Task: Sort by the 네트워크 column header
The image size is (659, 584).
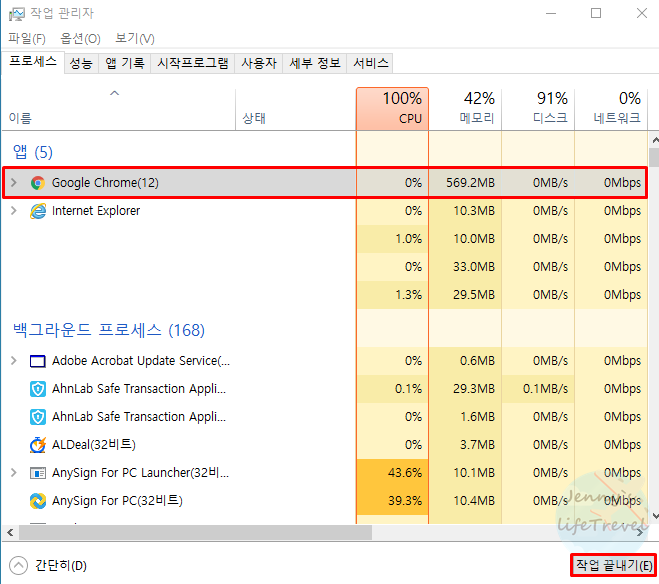Action: [x=612, y=109]
